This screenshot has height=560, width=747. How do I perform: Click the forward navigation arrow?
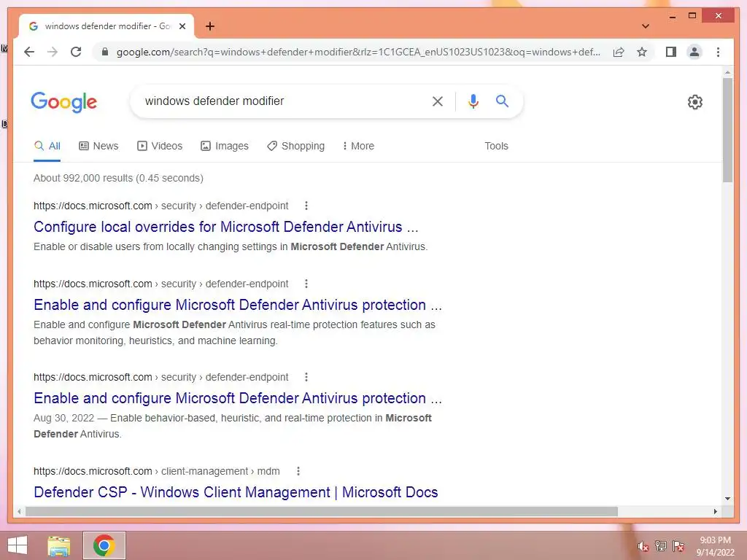[x=53, y=52]
